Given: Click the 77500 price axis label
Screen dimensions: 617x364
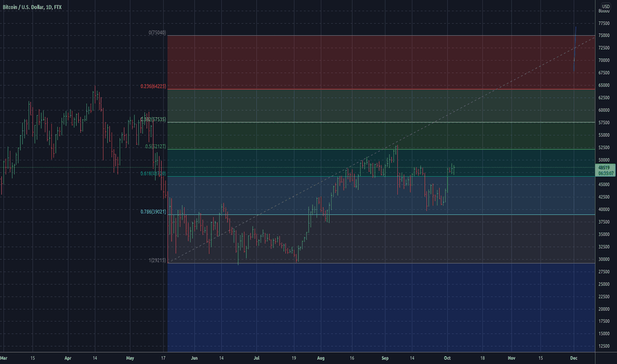Looking at the screenshot, I should (x=604, y=24).
